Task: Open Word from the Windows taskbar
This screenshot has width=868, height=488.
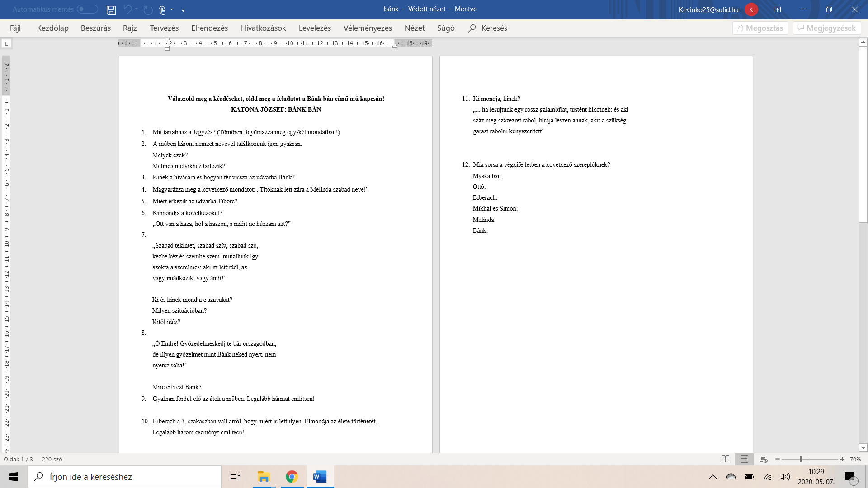Action: [320, 477]
